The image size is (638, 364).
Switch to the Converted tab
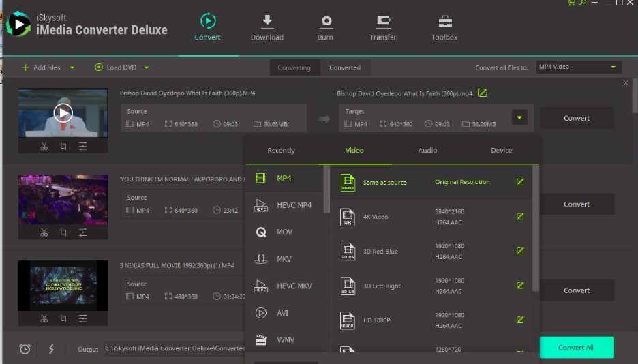pyautogui.click(x=345, y=67)
